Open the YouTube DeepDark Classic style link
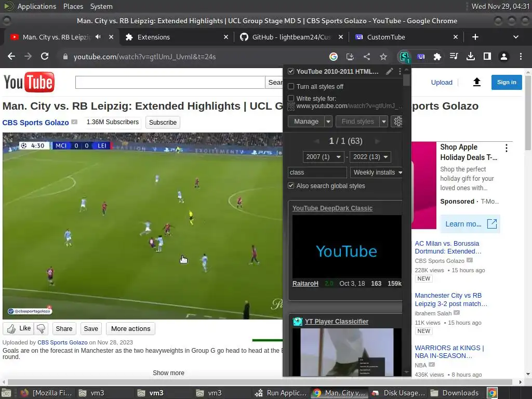Screen dimensions: 532x399 [332, 208]
